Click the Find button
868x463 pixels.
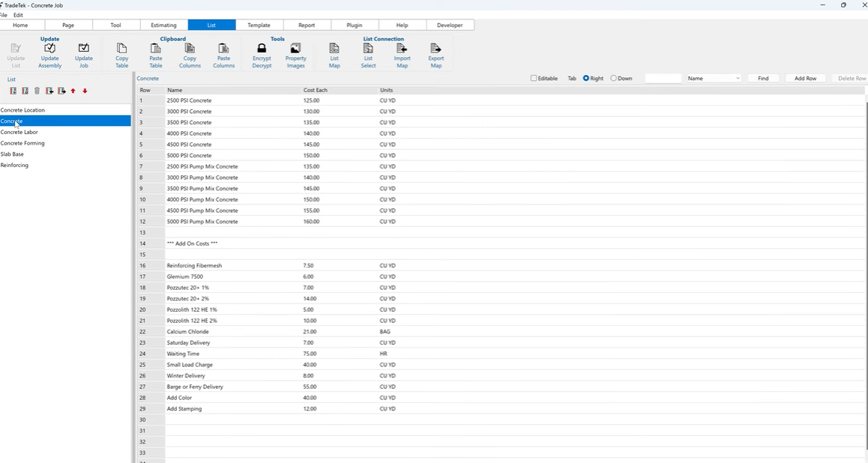[x=762, y=78]
